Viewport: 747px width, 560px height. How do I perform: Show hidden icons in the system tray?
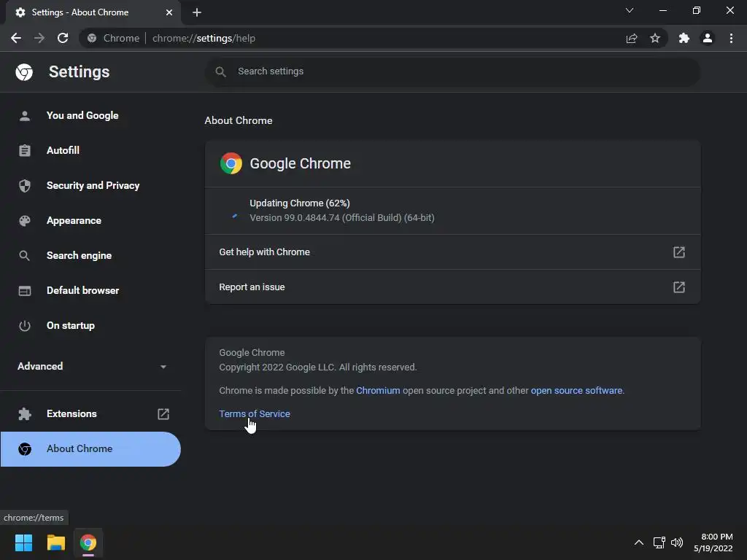pos(639,542)
